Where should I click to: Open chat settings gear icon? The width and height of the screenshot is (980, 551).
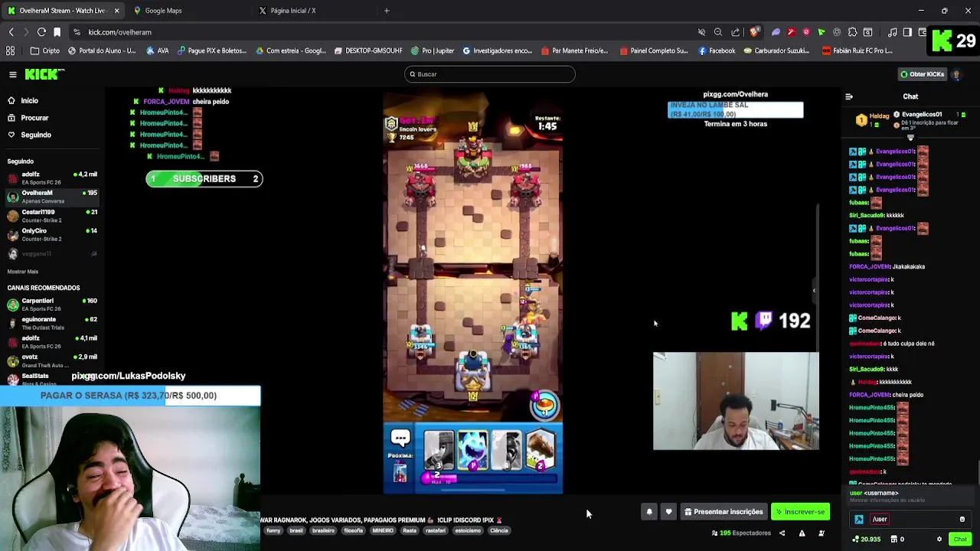pyautogui.click(x=939, y=540)
